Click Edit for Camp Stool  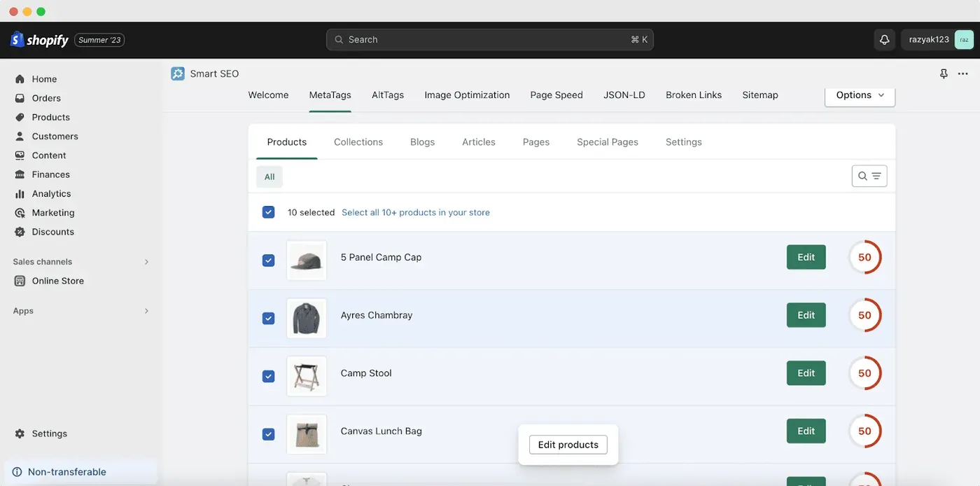pyautogui.click(x=806, y=373)
